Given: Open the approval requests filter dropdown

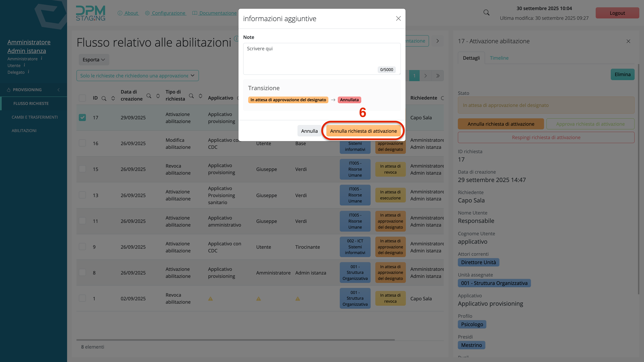Looking at the screenshot, I should 138,76.
